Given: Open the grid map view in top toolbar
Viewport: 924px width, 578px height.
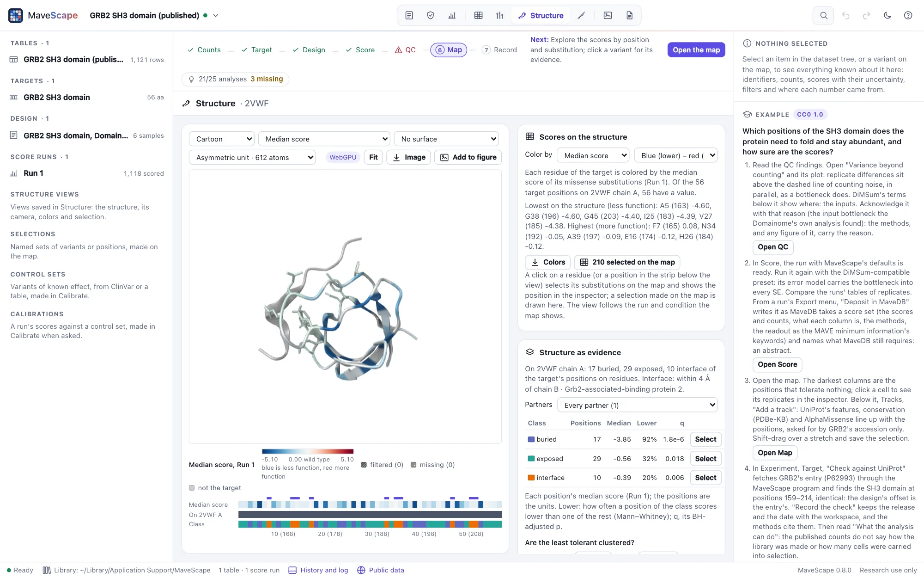Looking at the screenshot, I should [479, 15].
